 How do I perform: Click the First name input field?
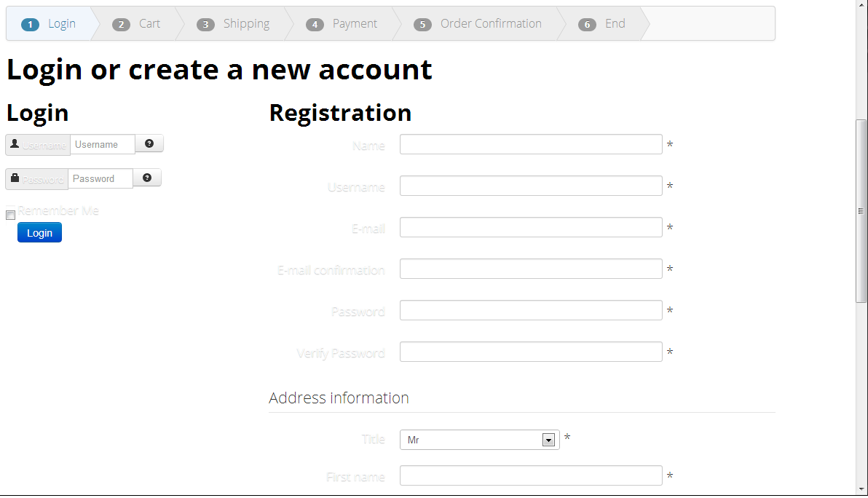pos(531,476)
